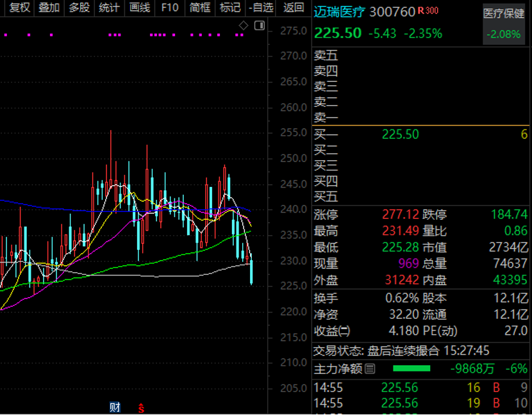Image resolution: width=532 pixels, height=415 pixels.
Task: Click the 外盘 value 31242
Action: pyautogui.click(x=402, y=280)
